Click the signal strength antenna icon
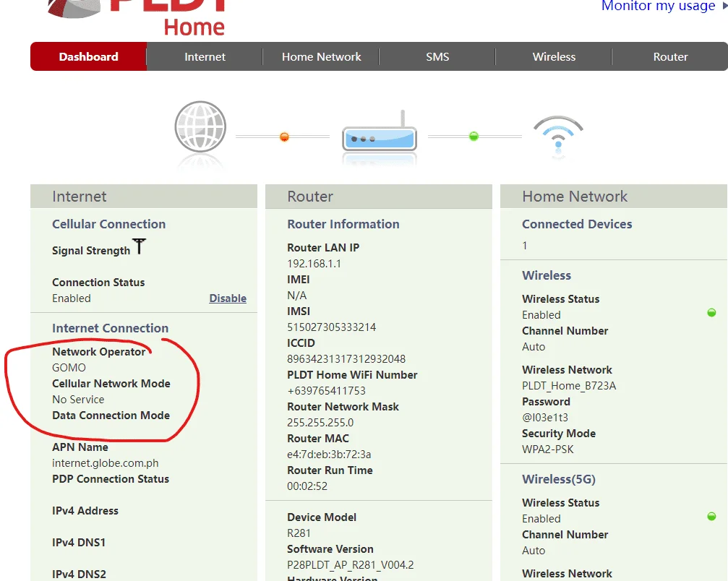728x581 pixels. pos(139,246)
